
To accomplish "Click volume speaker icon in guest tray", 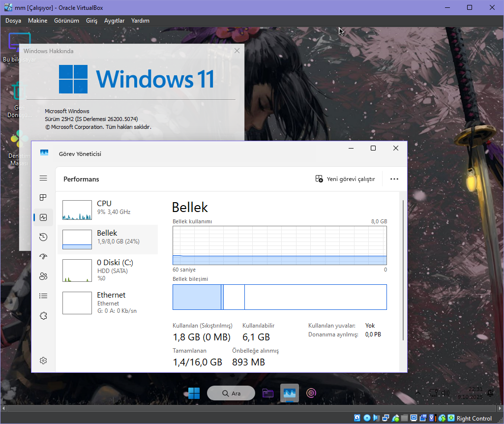I will tap(445, 393).
